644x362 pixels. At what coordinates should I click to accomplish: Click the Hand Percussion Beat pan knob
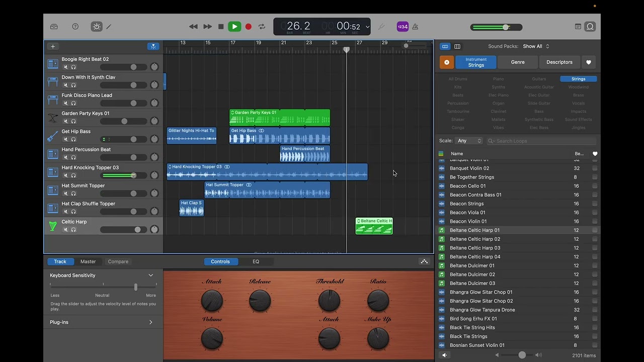tap(154, 157)
